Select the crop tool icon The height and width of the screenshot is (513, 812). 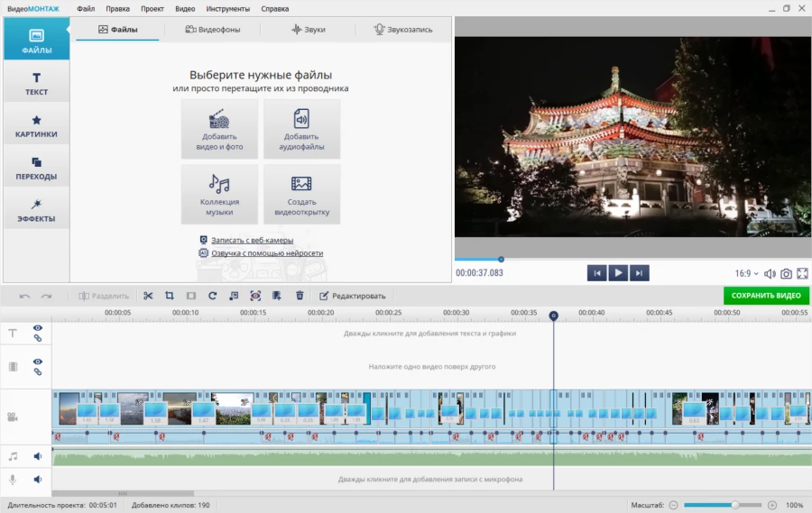[170, 296]
